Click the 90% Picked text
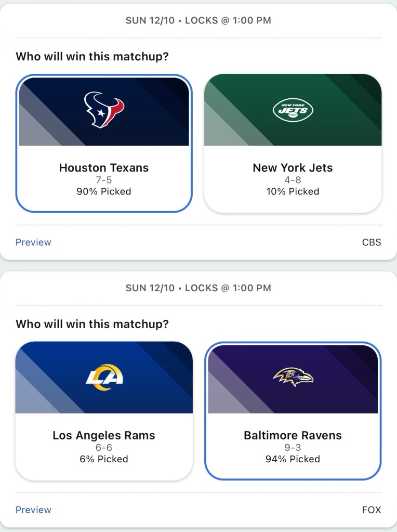397x532 pixels. [104, 191]
